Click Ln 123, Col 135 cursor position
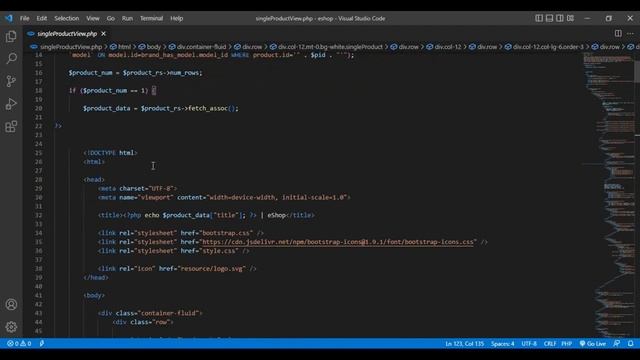The height and width of the screenshot is (360, 640). (464, 344)
